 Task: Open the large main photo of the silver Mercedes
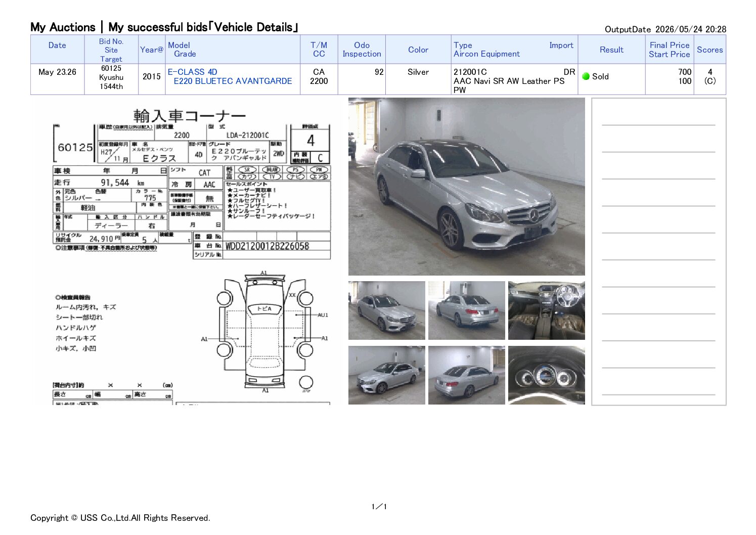[x=466, y=187]
